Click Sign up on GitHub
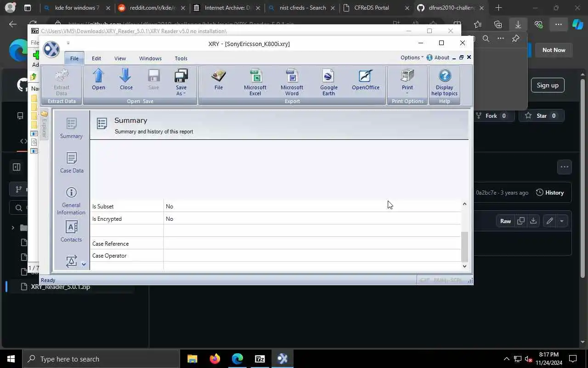The image size is (588, 368). [548, 85]
